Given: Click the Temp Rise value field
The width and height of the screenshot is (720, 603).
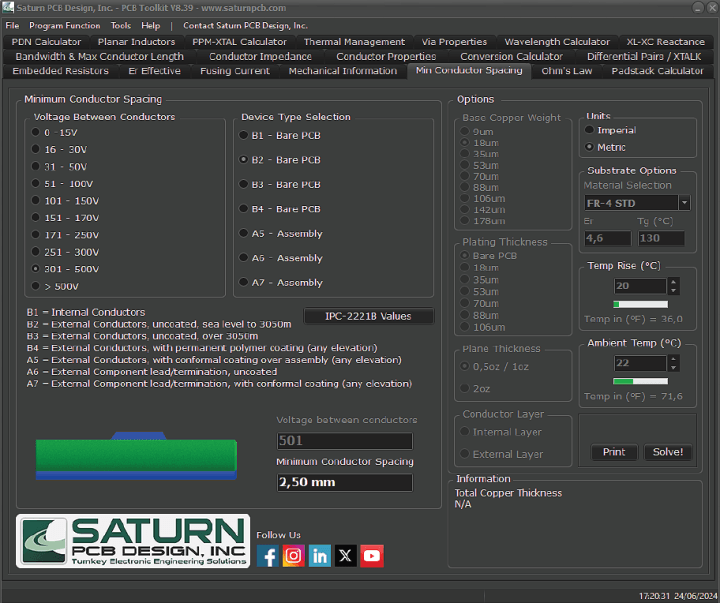Looking at the screenshot, I should tap(640, 286).
